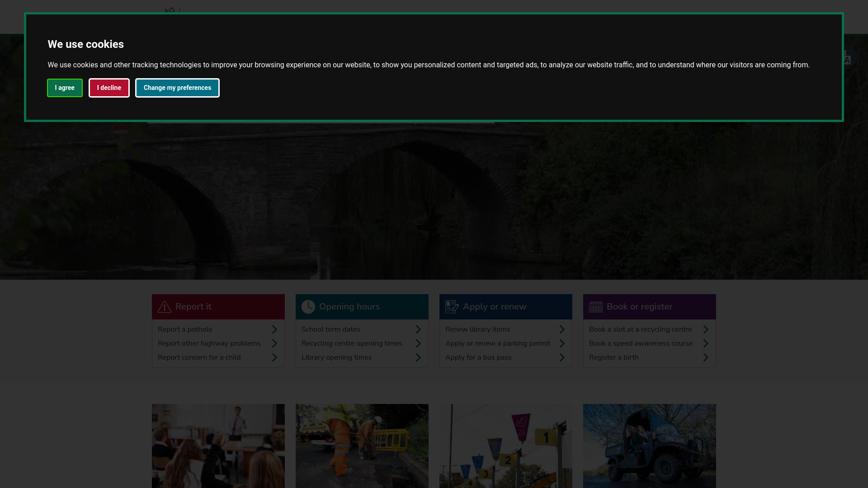868x488 pixels.
Task: Open Book a speed awareness course link
Action: tap(641, 343)
